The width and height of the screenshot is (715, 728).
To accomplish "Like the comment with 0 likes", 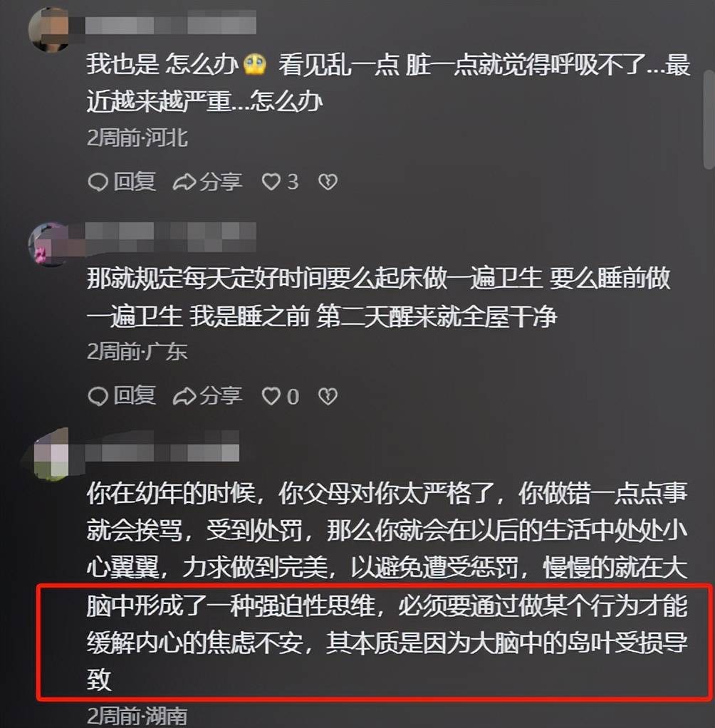I will pyautogui.click(x=280, y=396).
